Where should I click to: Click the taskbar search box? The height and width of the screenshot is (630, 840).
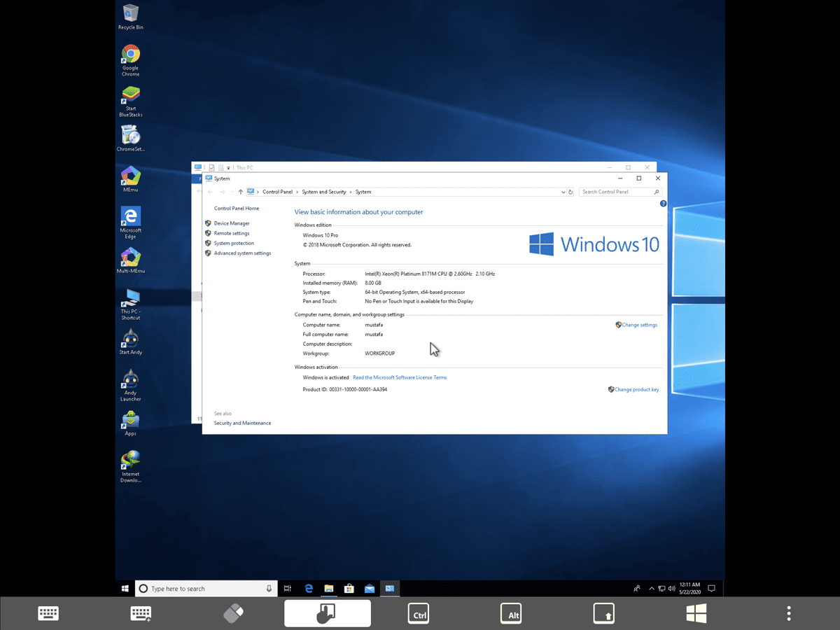pos(205,589)
